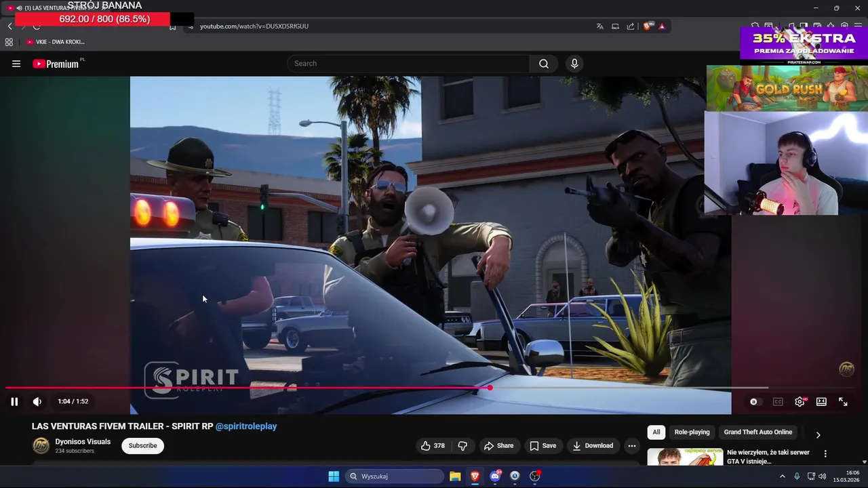Select the All filter chip

[656, 432]
